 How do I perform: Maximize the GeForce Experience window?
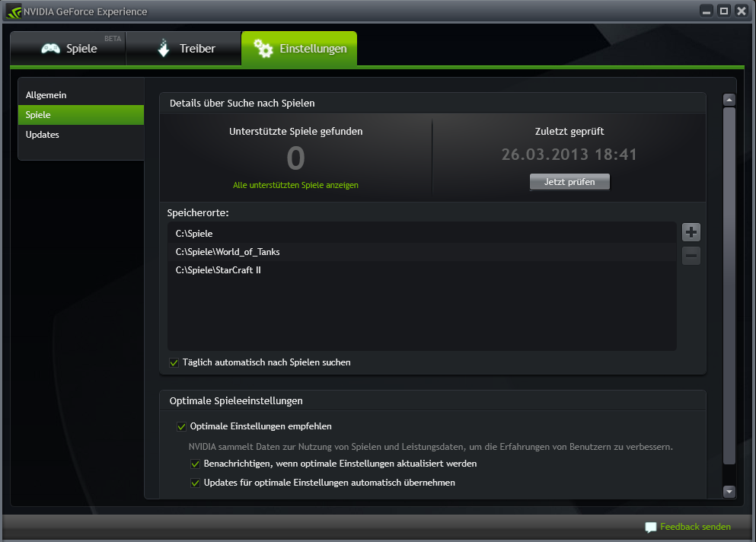coord(724,11)
